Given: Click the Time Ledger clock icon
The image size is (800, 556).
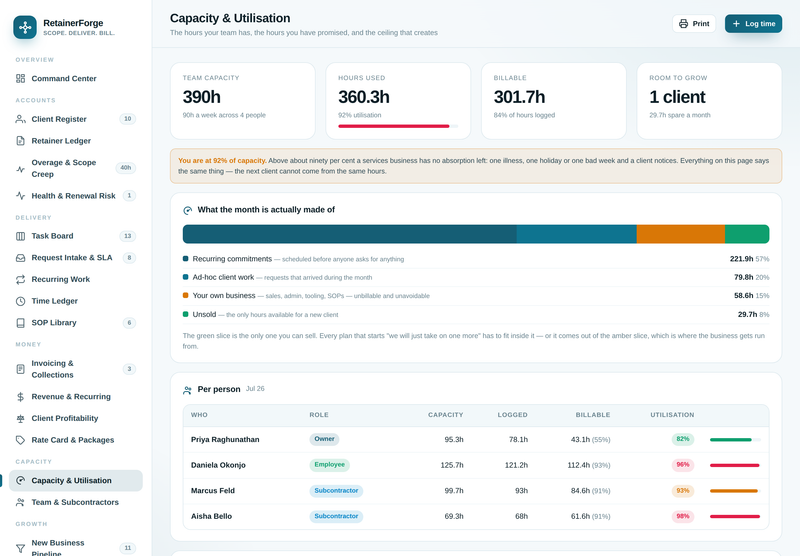Looking at the screenshot, I should click(20, 301).
